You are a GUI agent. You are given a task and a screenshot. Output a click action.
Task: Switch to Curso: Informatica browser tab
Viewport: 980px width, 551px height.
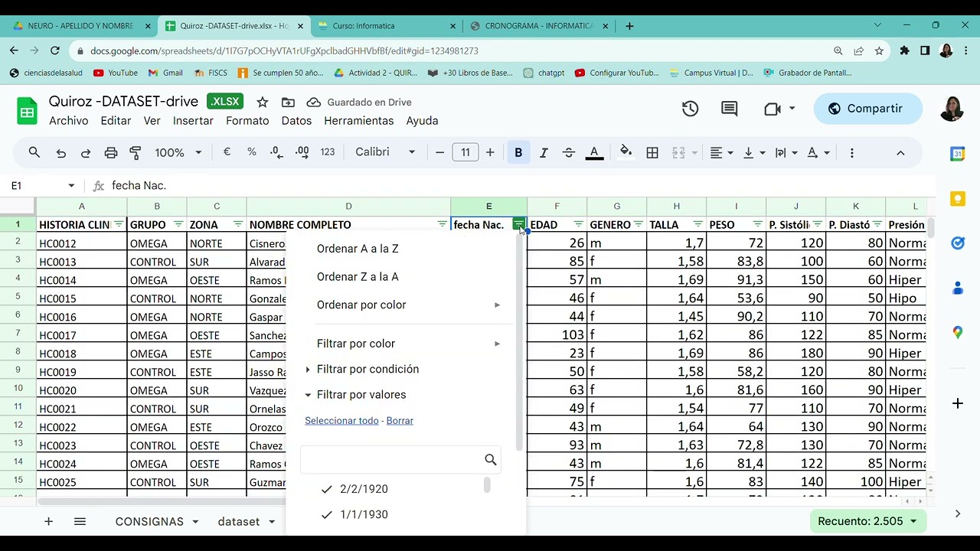coord(387,26)
